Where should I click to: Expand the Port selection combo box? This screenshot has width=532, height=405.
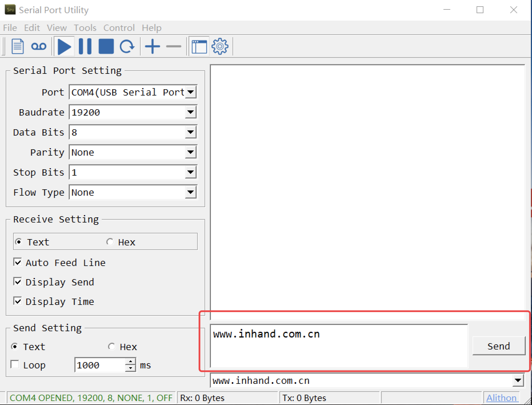[x=191, y=92]
